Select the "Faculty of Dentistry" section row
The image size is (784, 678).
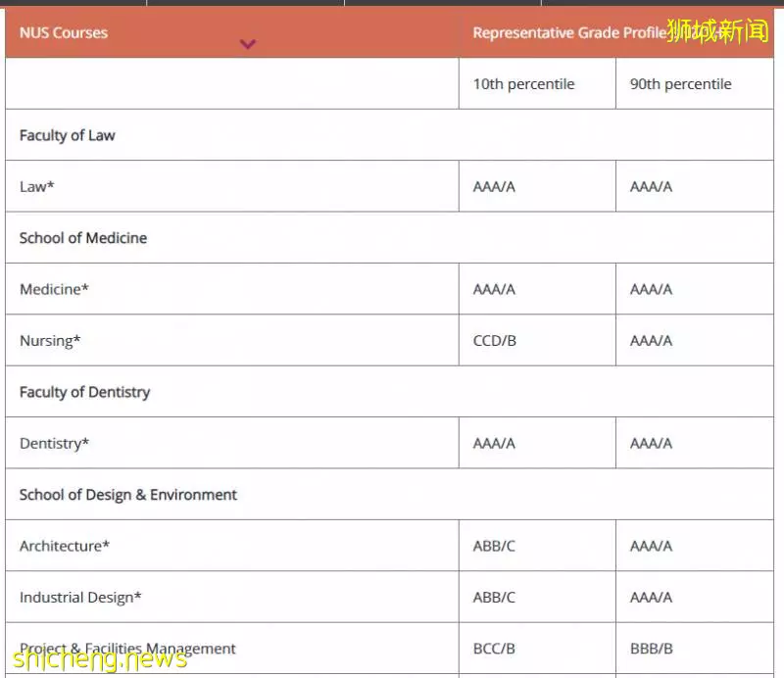(389, 392)
